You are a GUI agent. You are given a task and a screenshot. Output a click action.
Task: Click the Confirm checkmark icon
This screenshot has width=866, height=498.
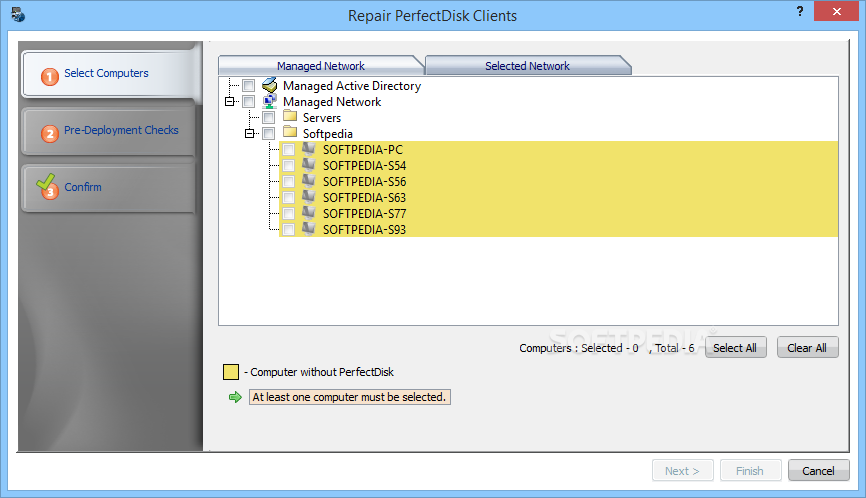[x=47, y=187]
